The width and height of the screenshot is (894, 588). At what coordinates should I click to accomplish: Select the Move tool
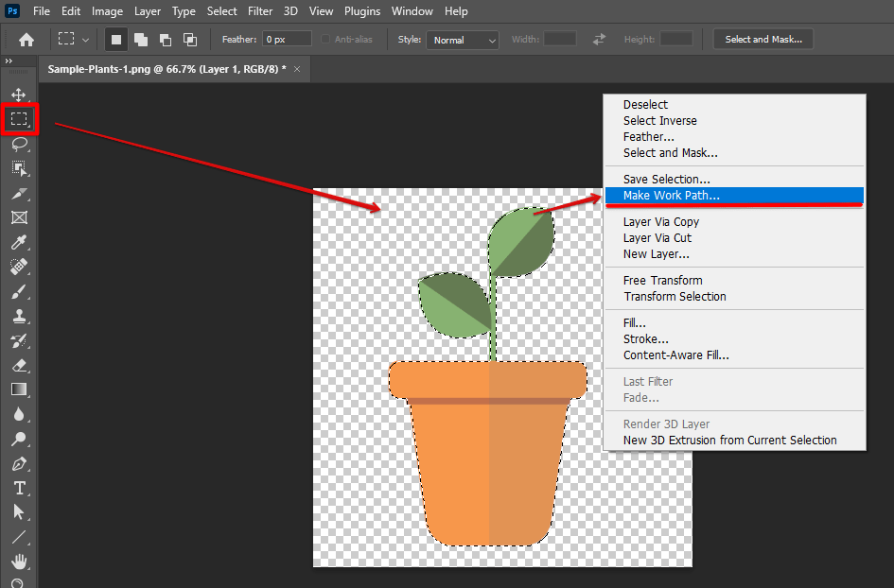[20, 95]
